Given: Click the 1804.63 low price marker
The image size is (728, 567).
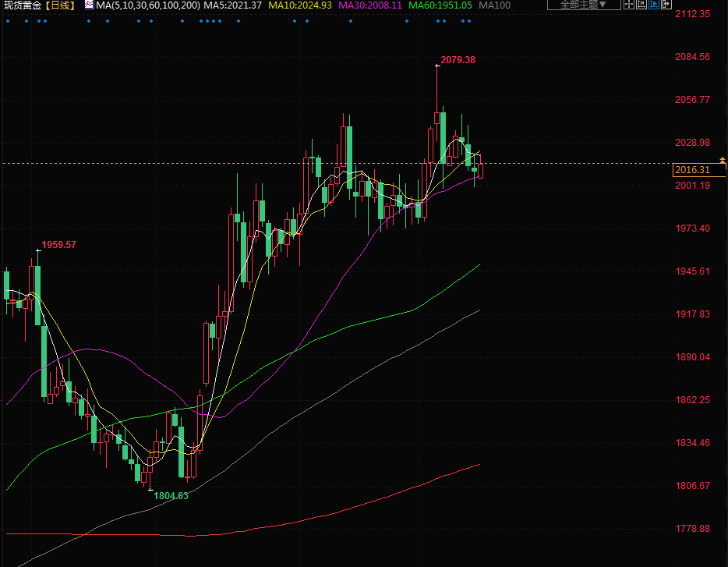Looking at the screenshot, I should point(171,495).
